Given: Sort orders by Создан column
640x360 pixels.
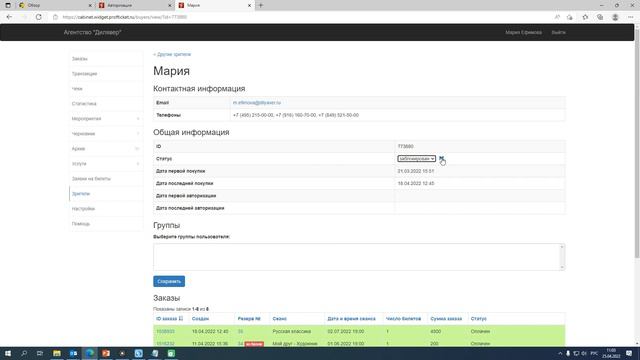Looking at the screenshot, I should click(200, 318).
